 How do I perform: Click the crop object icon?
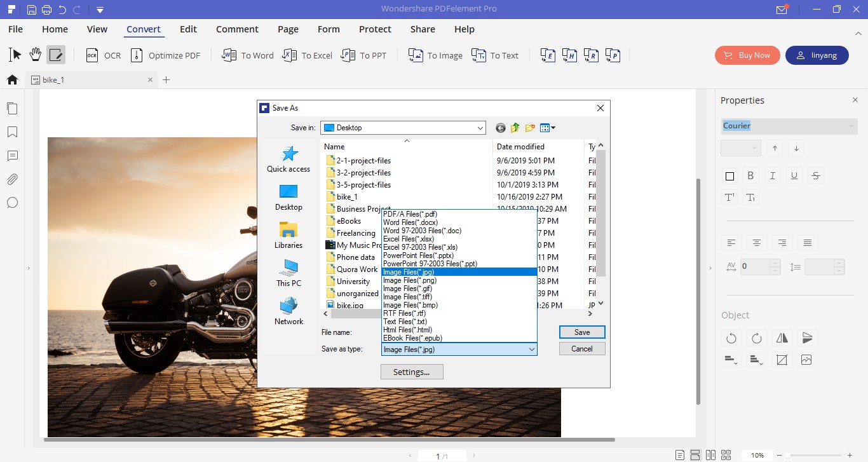pos(782,360)
